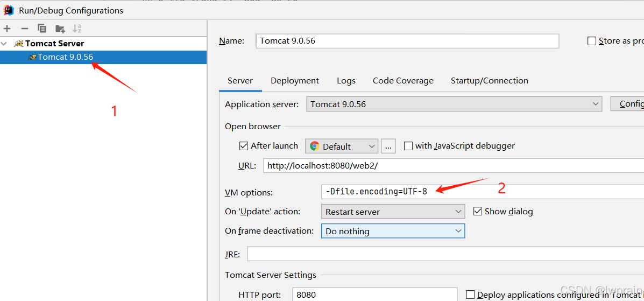Image resolution: width=644 pixels, height=301 pixels.
Task: Switch to the Server tab
Action: point(240,81)
